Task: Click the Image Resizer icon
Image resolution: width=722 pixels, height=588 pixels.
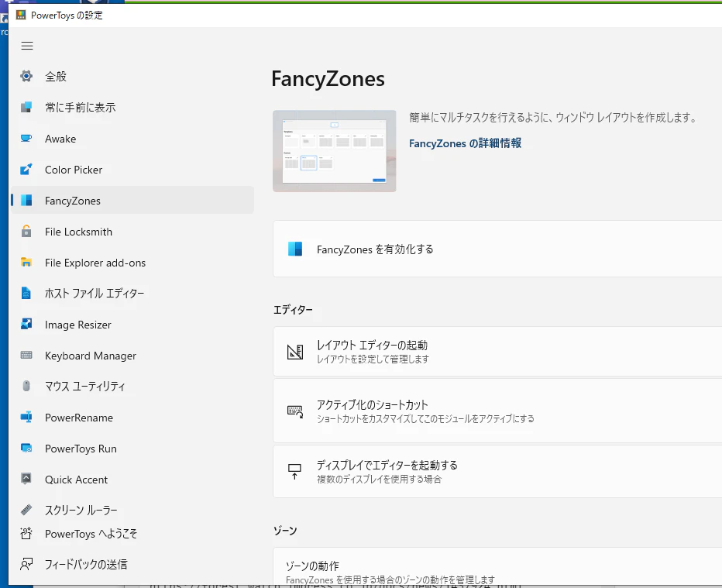Action: click(x=26, y=324)
